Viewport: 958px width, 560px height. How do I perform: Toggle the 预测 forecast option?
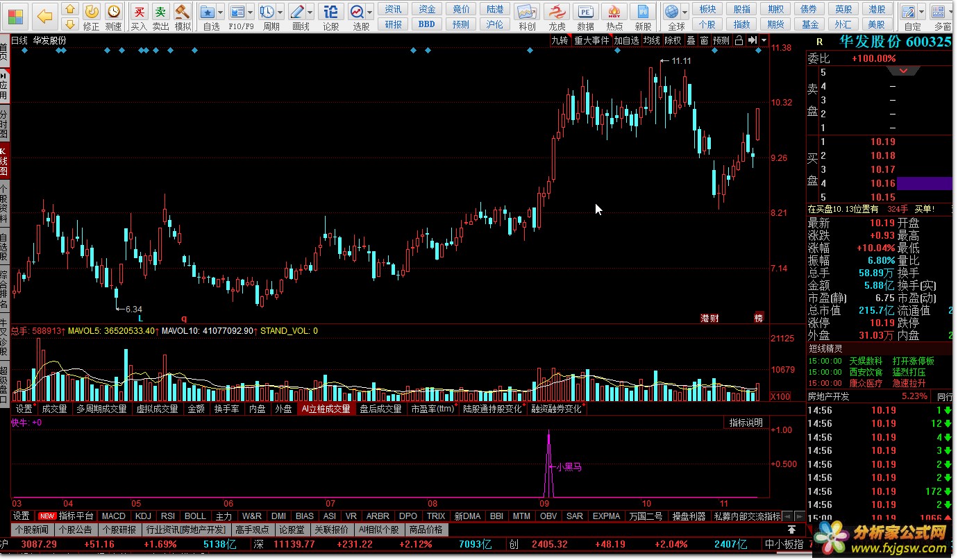[x=721, y=40]
